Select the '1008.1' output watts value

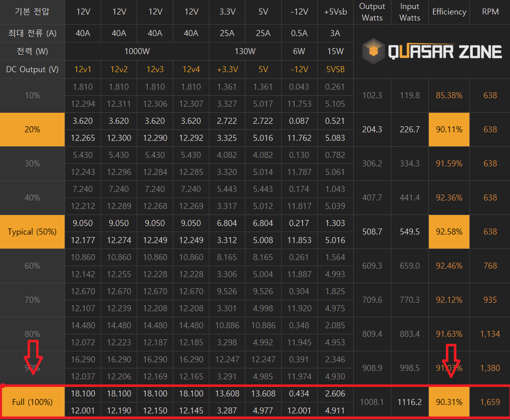pyautogui.click(x=372, y=402)
